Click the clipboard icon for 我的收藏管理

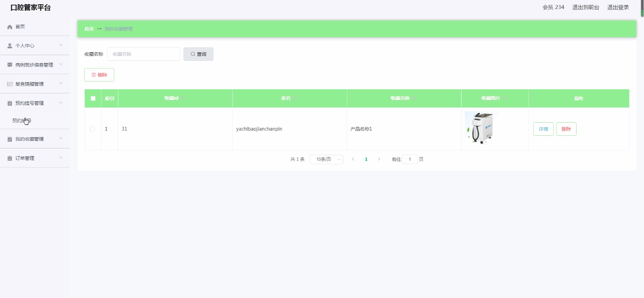(x=10, y=139)
